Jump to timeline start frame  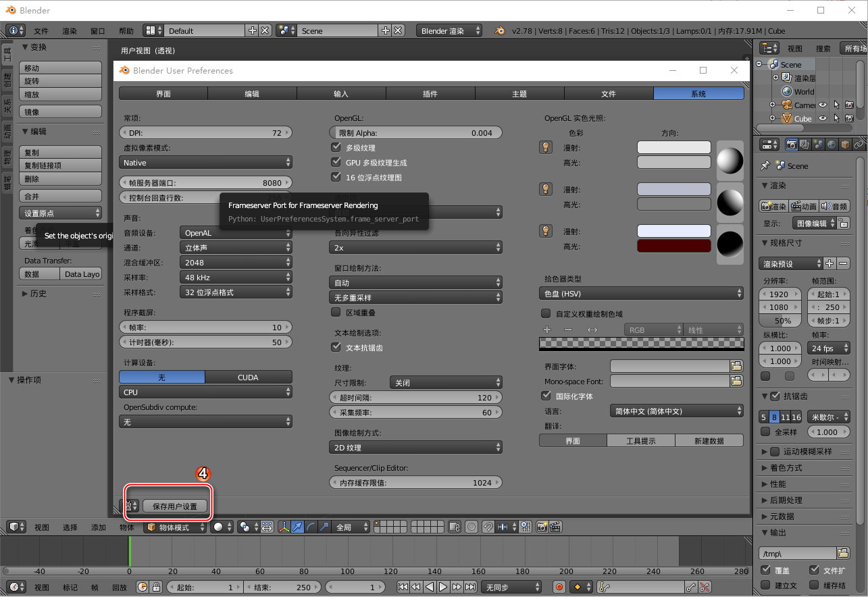point(403,587)
